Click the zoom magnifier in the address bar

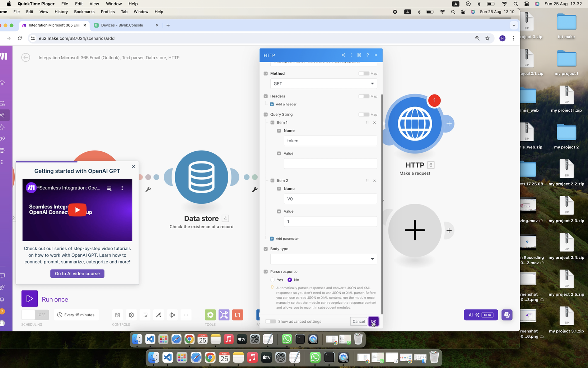tap(477, 38)
